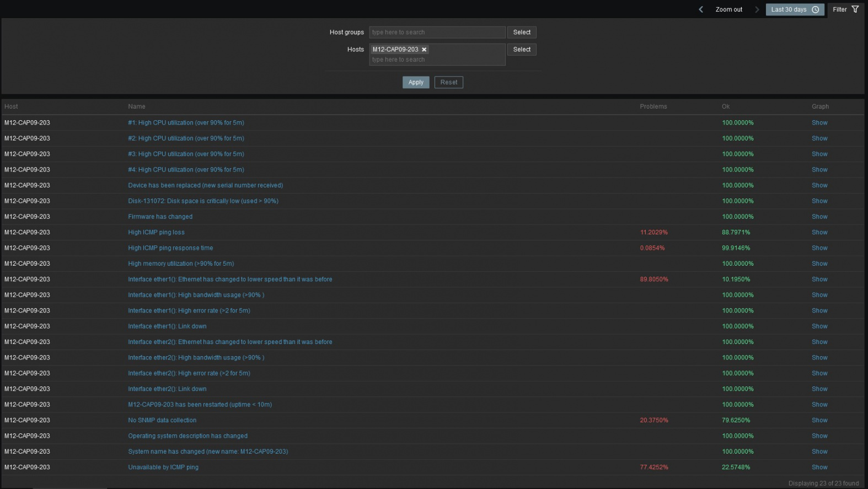Show graph for #1: High CPU utilization
868x489 pixels.
click(819, 123)
